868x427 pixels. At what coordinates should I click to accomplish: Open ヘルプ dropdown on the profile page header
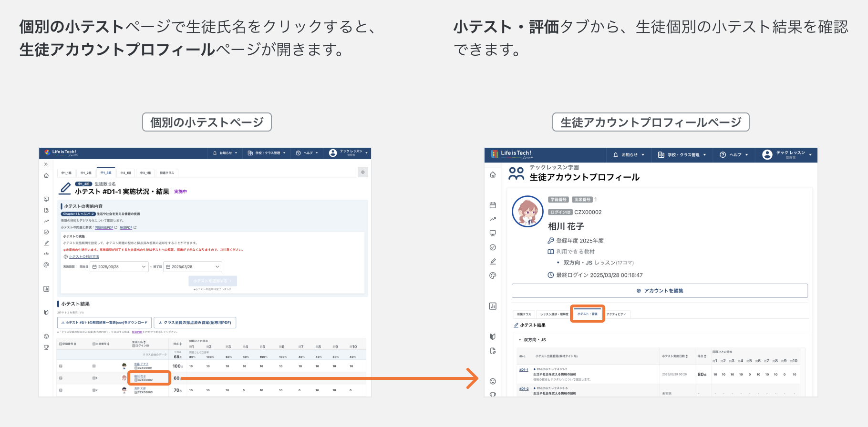(734, 155)
